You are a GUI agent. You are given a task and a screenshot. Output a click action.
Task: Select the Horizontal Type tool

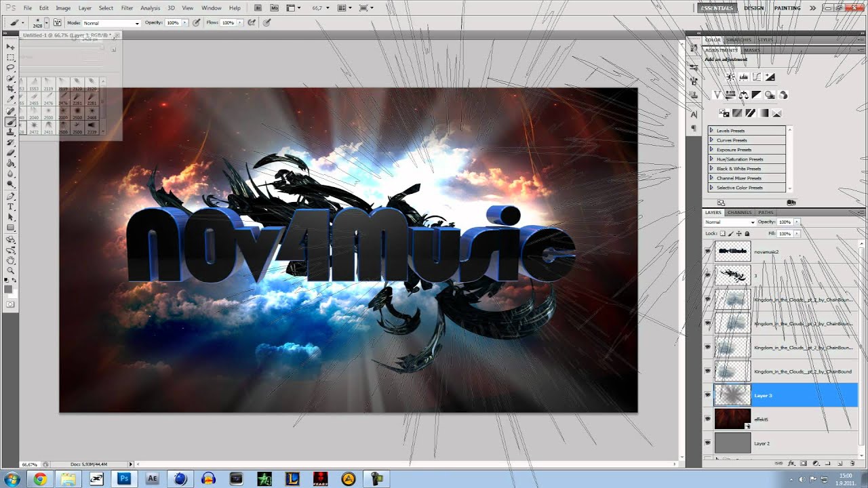pos(11,206)
